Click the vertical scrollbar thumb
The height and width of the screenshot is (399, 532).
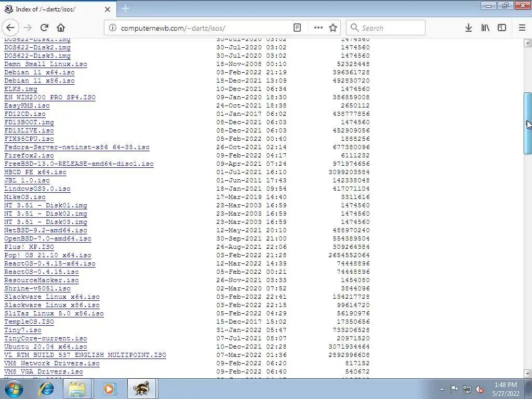[528, 124]
